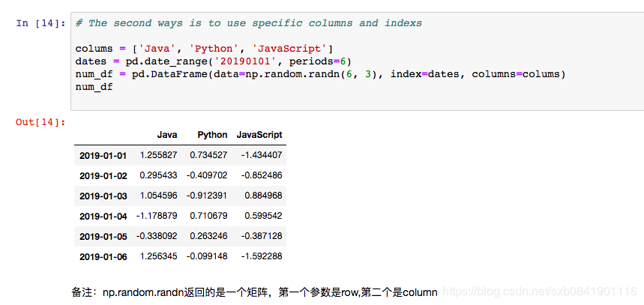Click the Java column header
Image resolution: width=644 pixels, height=305 pixels.
pyautogui.click(x=167, y=135)
